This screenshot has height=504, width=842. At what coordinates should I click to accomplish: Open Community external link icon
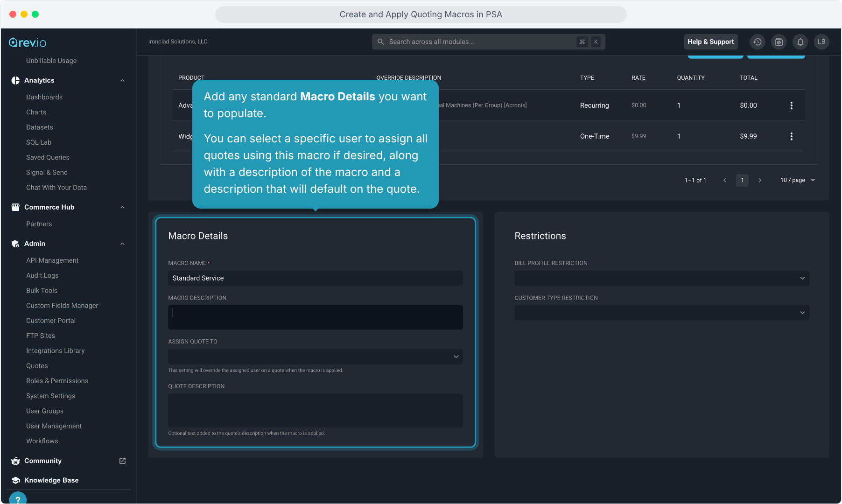(x=122, y=461)
